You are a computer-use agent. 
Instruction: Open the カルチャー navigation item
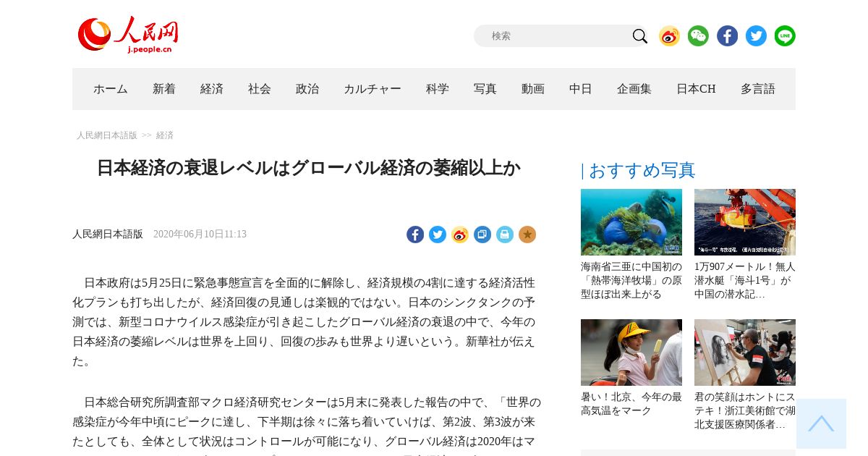373,89
